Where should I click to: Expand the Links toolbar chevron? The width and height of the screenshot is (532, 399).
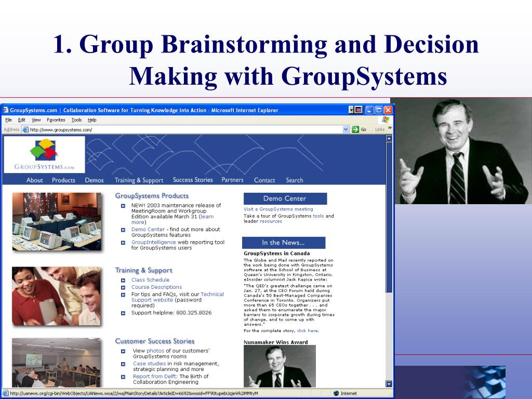pos(390,128)
